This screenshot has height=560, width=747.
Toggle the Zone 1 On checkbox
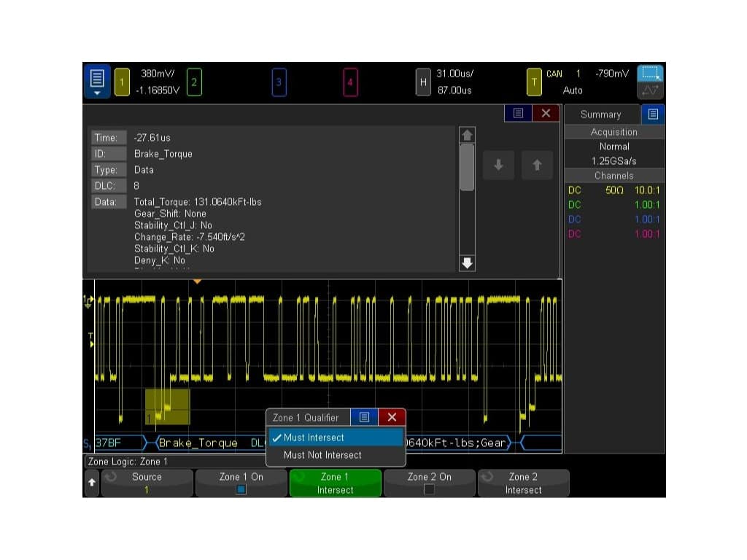point(241,489)
